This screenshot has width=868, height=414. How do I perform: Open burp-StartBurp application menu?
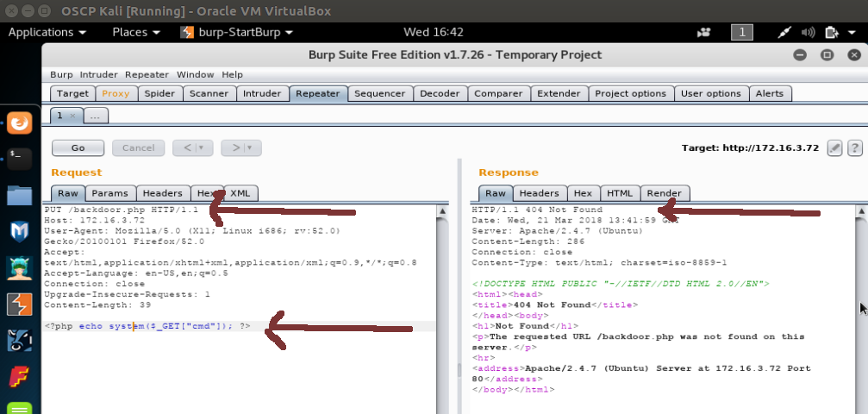click(237, 32)
